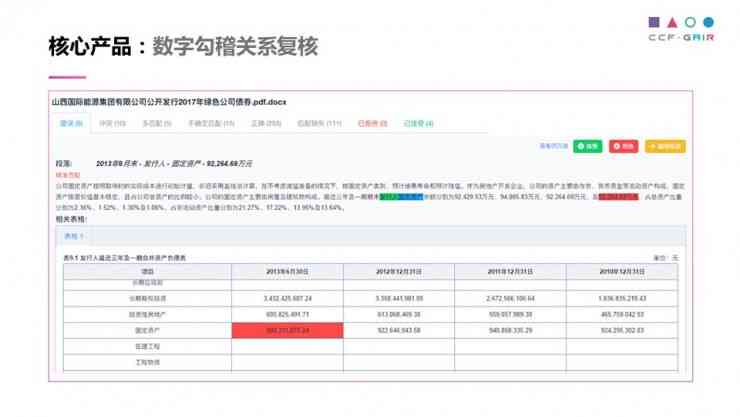Click the CCF-GAIR logo
The width and height of the screenshot is (740, 417).
[681, 29]
